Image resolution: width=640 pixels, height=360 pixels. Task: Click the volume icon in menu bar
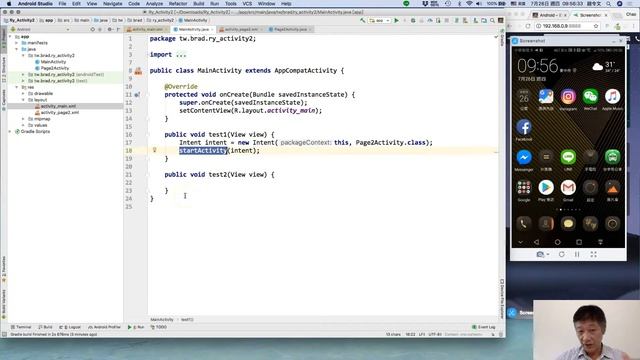[479, 4]
